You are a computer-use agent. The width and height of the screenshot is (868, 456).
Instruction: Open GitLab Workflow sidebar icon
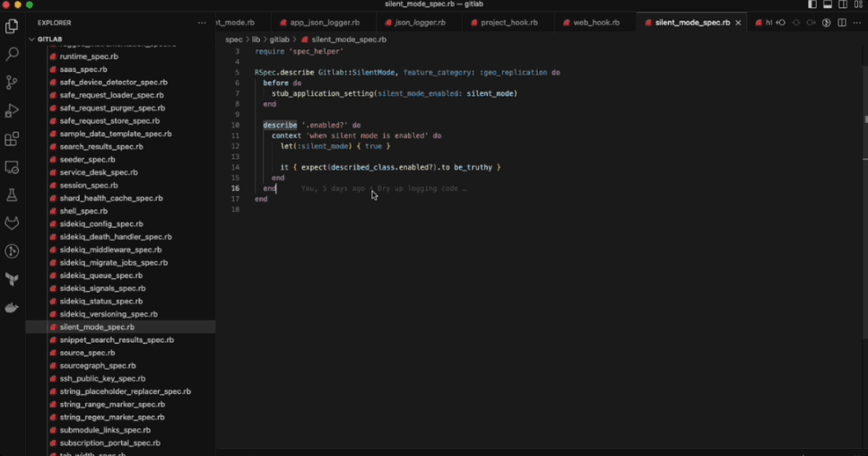click(12, 223)
